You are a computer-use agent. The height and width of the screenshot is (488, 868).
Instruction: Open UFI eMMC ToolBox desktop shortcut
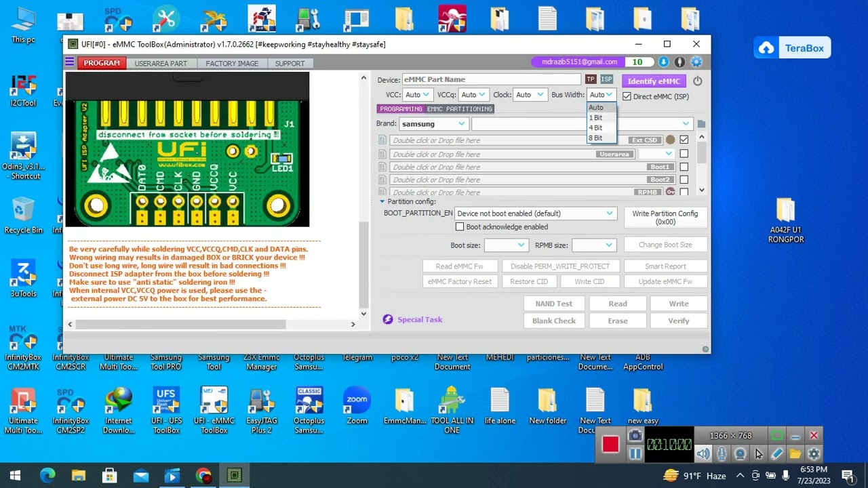[214, 410]
